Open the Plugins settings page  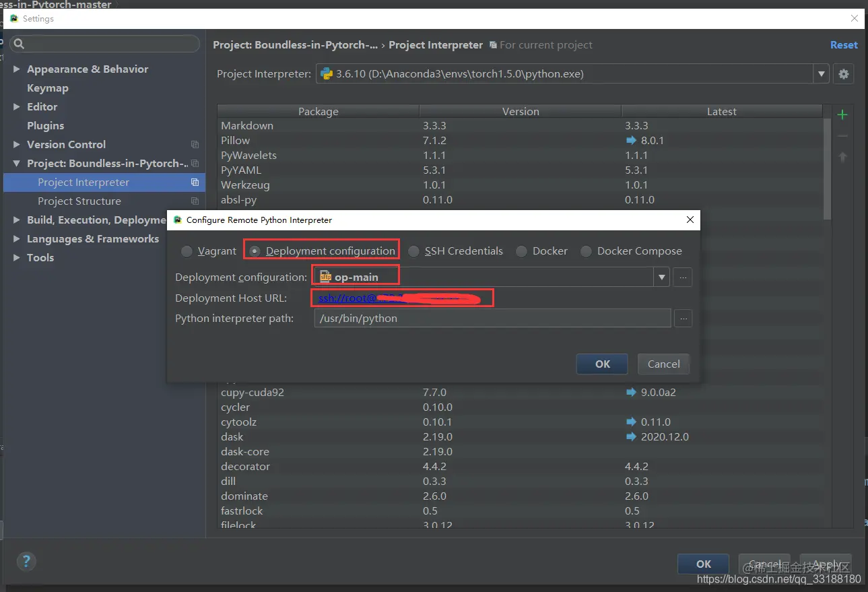[x=45, y=125]
